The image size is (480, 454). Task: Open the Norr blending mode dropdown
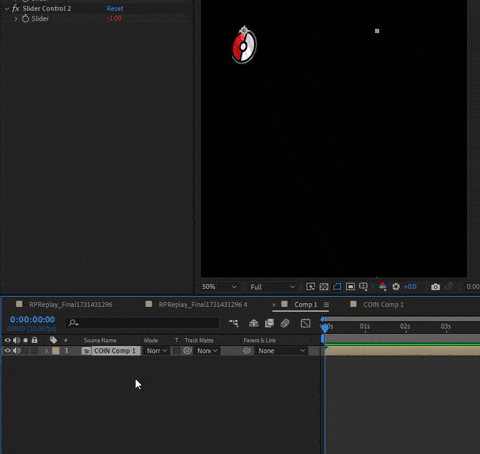tap(156, 351)
